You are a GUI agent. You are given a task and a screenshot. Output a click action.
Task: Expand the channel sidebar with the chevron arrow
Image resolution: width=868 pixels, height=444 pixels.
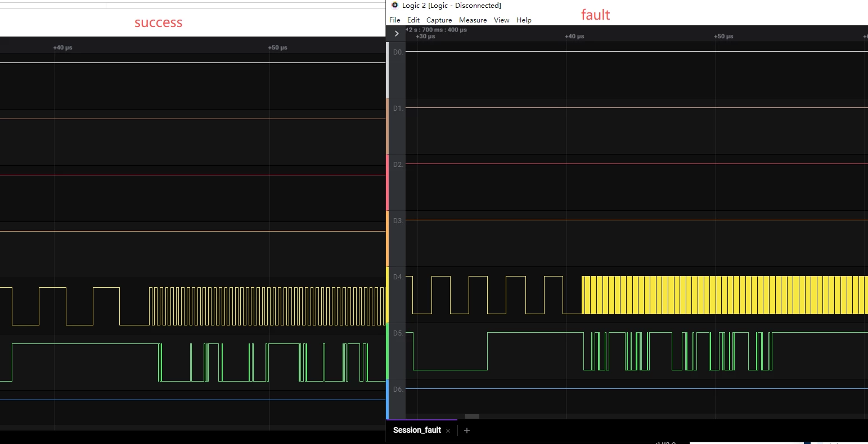(x=397, y=34)
